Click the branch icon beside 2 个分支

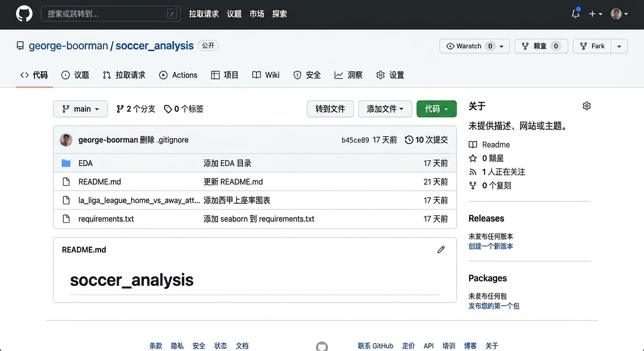[120, 109]
